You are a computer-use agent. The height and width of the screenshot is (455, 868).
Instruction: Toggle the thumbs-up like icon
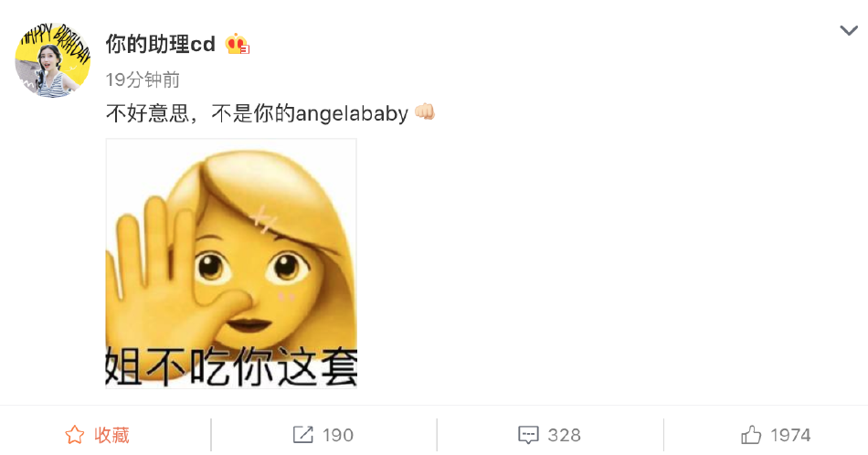(x=751, y=435)
